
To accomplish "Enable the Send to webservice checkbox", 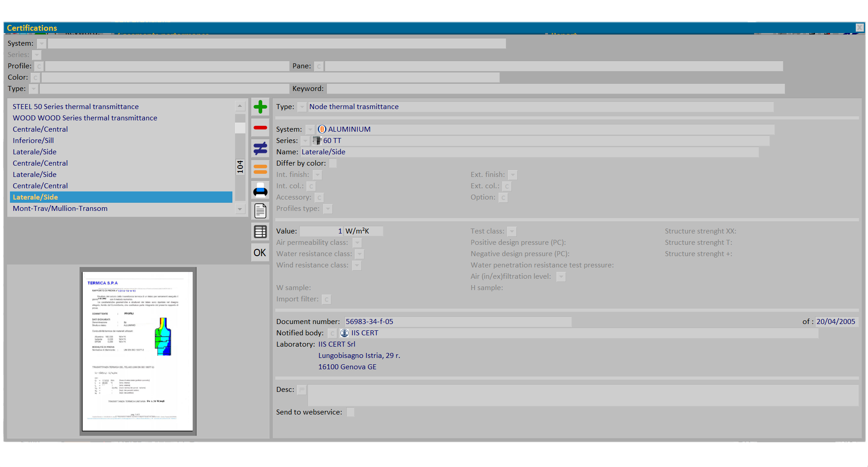I will tap(350, 412).
